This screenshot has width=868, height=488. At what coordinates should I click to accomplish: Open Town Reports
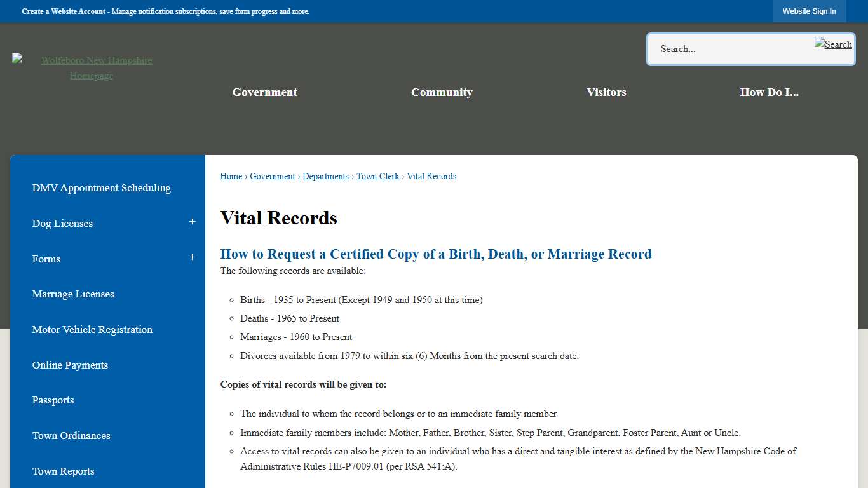[63, 471]
